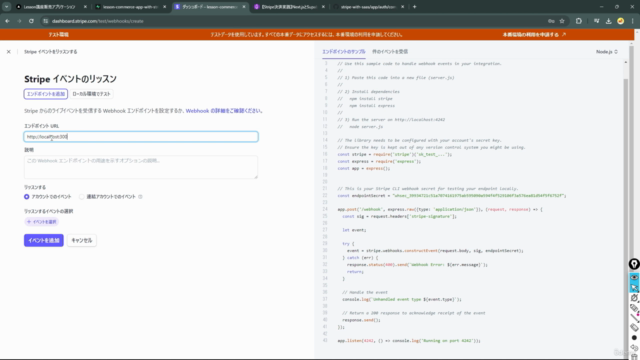640x360 pixels.
Task: Open the Node.js language dropdown
Action: (x=607, y=52)
